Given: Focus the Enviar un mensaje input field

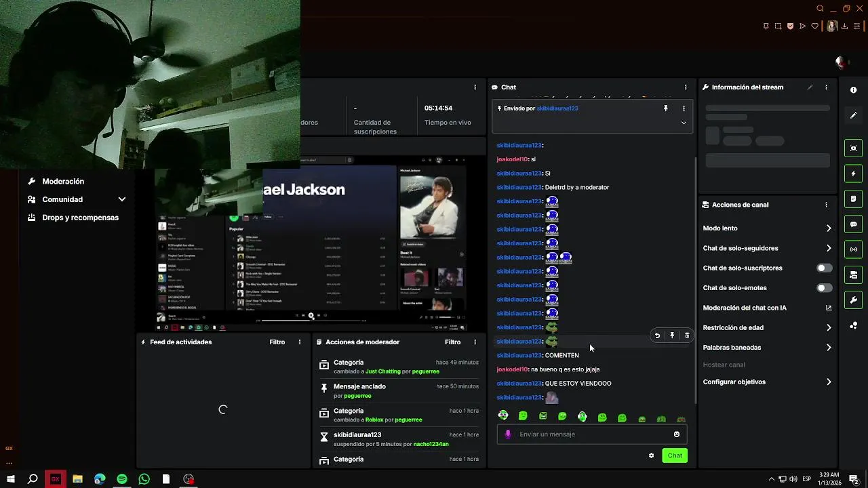Looking at the screenshot, I should click(x=591, y=434).
